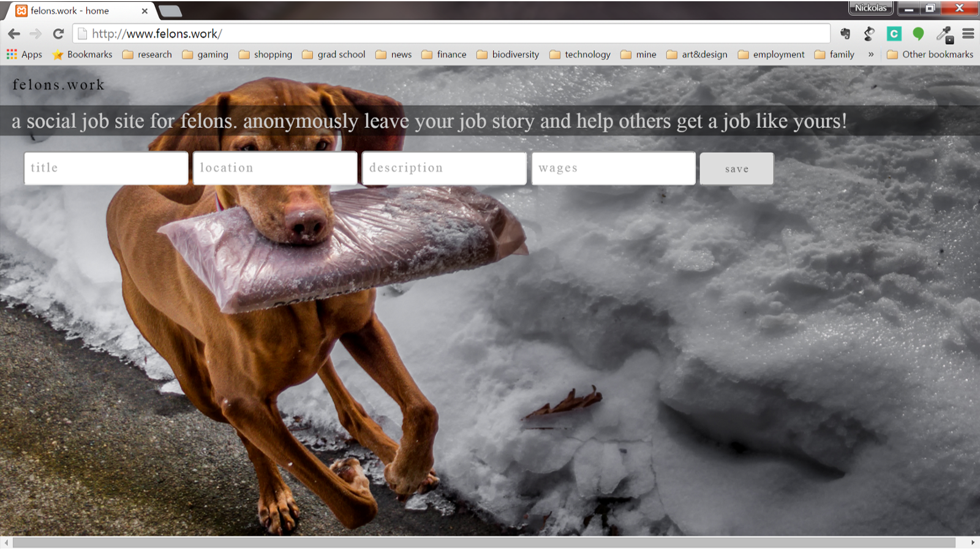Viewport: 980px width, 549px height.
Task: Open the mine bookmarks folder
Action: 638,54
